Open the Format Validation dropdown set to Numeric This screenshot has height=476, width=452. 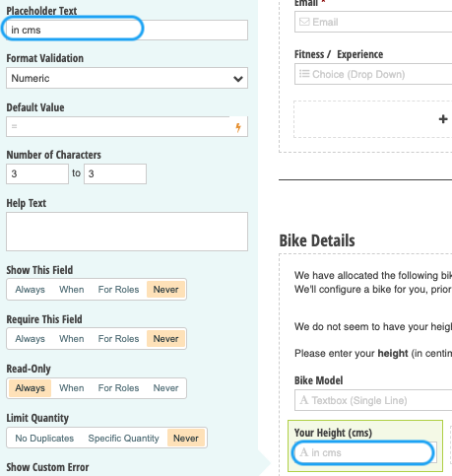(127, 78)
